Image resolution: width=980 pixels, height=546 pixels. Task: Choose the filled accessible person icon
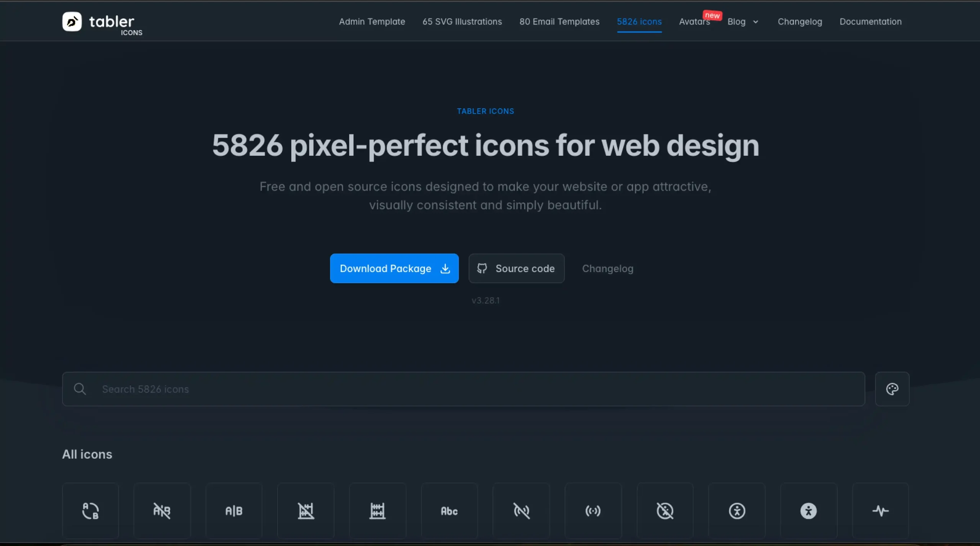click(x=808, y=511)
